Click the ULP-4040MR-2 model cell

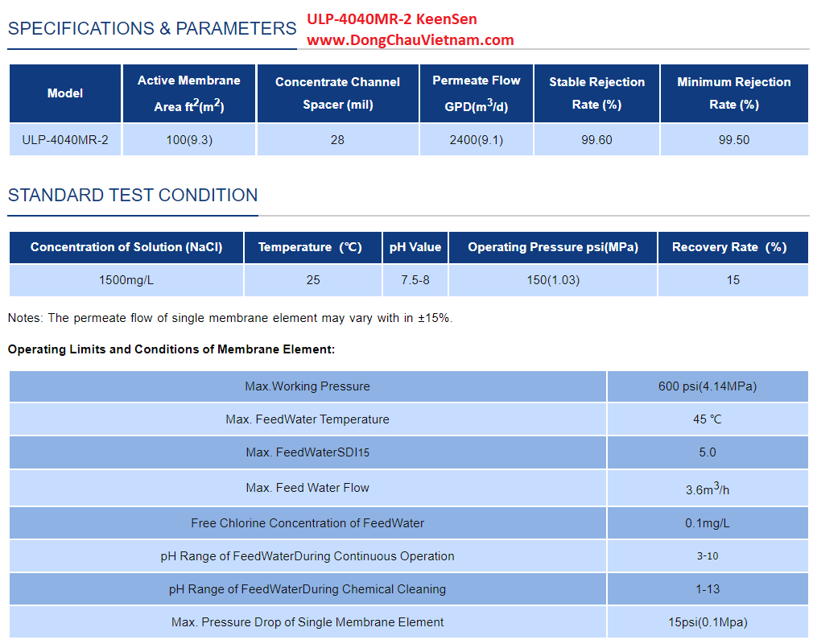[65, 140]
